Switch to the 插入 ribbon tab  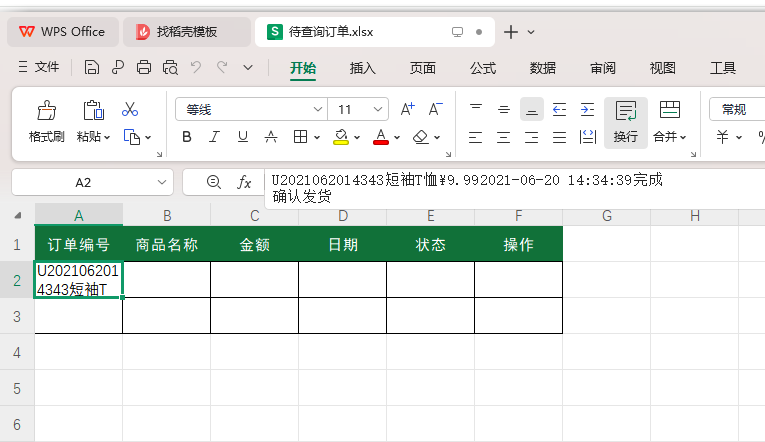362,68
